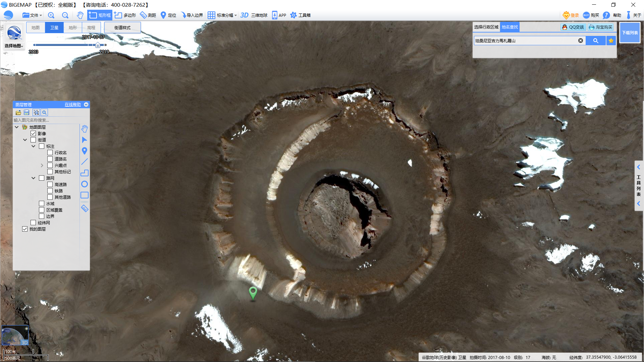
Task: Click the favorite star button by search
Action: 611,41
